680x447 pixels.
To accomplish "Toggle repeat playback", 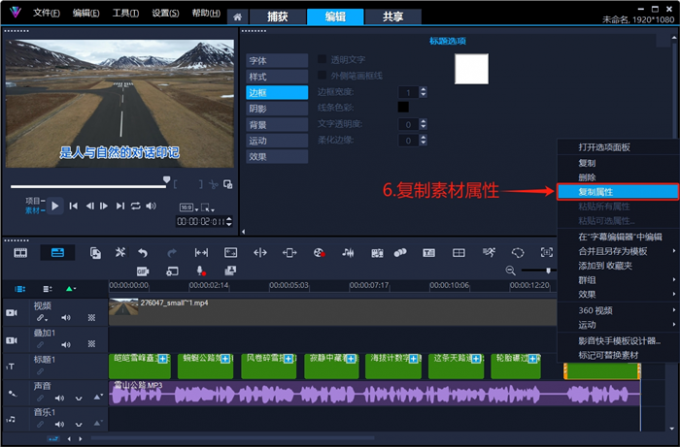I will tap(136, 206).
